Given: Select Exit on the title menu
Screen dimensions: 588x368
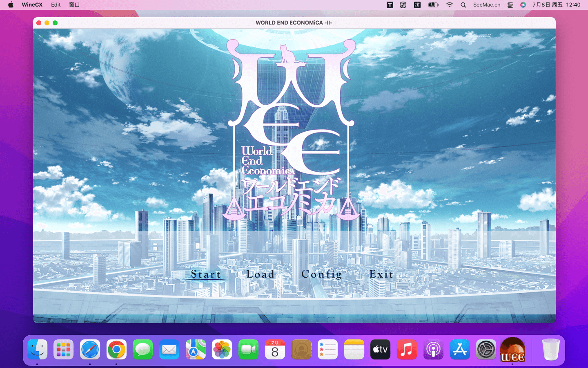Looking at the screenshot, I should pyautogui.click(x=381, y=274).
